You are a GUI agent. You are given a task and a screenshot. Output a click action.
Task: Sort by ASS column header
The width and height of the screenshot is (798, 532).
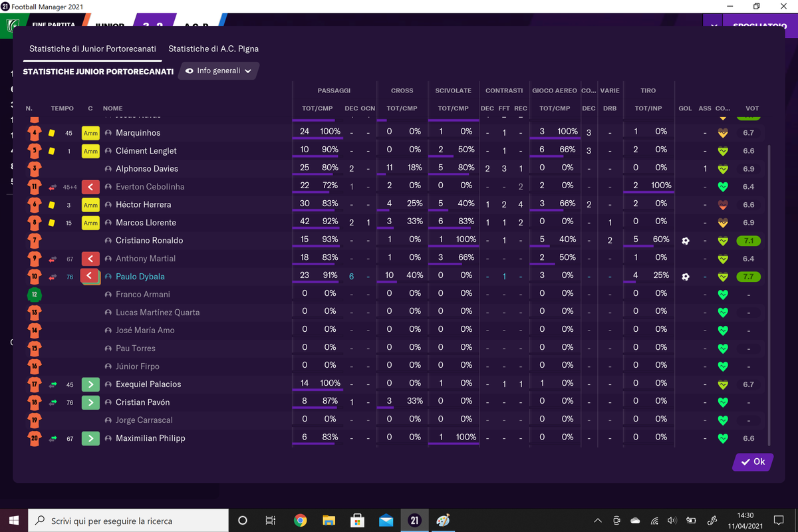[705, 108]
